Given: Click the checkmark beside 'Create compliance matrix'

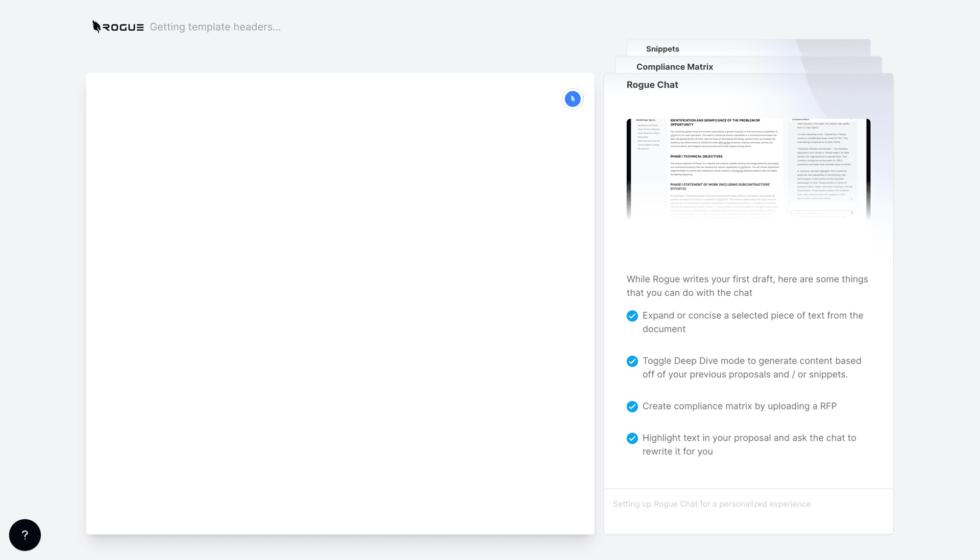Looking at the screenshot, I should (632, 406).
